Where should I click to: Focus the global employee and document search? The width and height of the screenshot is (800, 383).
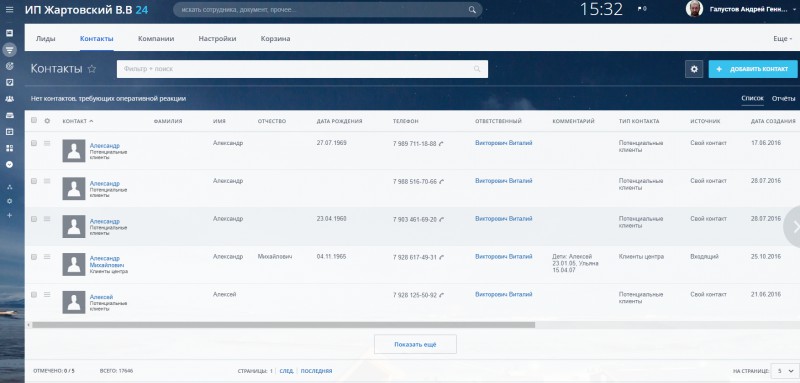tap(328, 10)
